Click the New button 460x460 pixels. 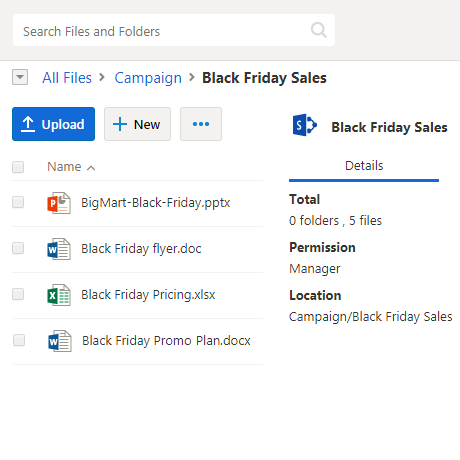(137, 124)
